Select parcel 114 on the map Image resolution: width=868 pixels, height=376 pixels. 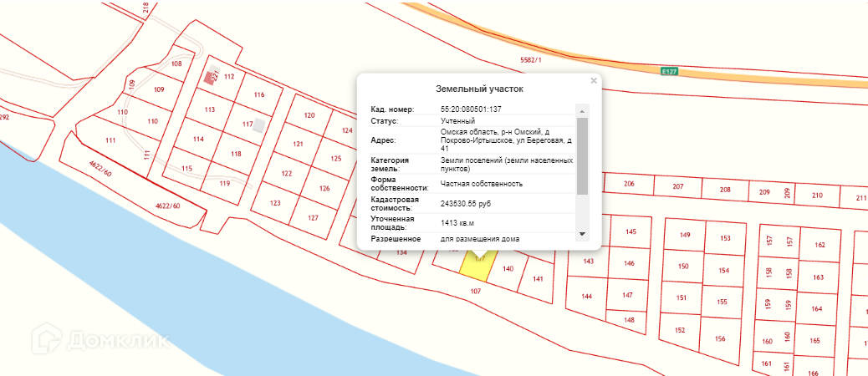199,140
